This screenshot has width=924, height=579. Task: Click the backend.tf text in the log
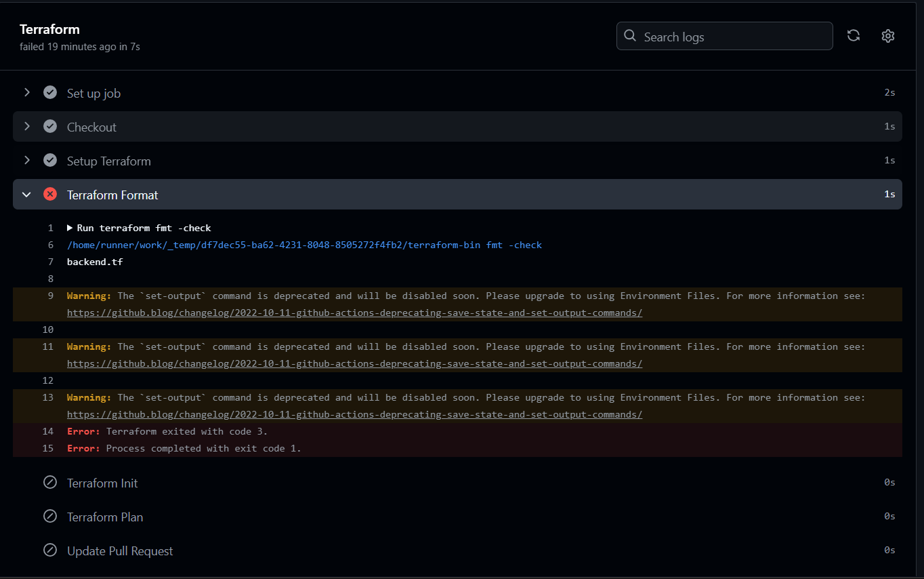95,262
